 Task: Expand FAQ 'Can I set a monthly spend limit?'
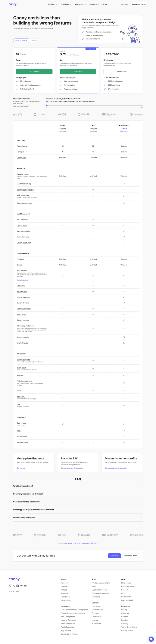(78, 502)
